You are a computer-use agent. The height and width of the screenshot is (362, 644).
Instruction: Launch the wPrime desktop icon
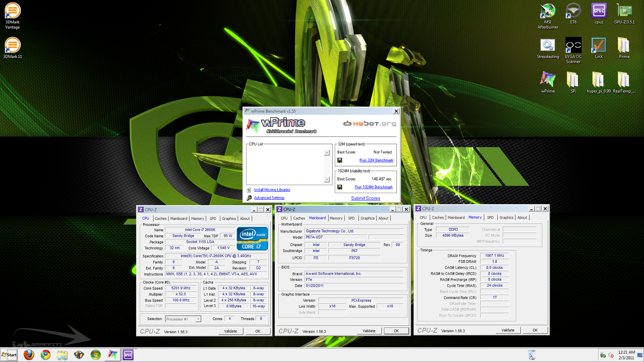point(548,83)
